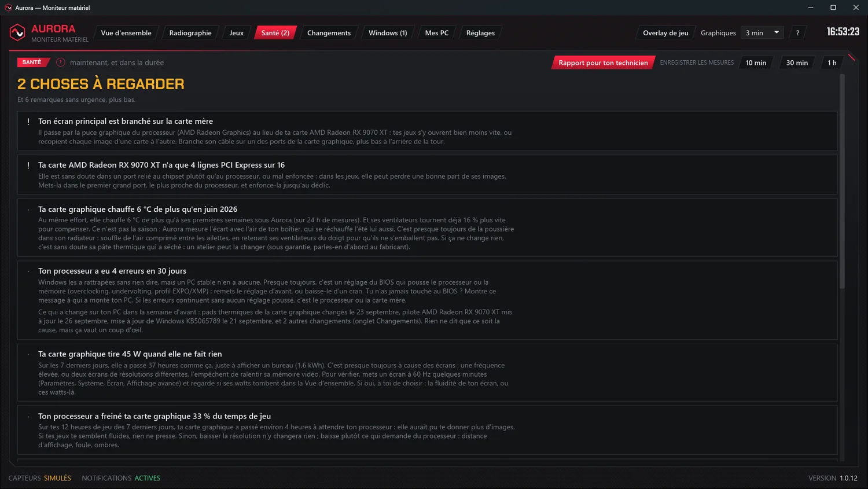
Task: Click 'Ton processeur a eu 4 erreurs en 30 jours'
Action: pyautogui.click(x=112, y=271)
